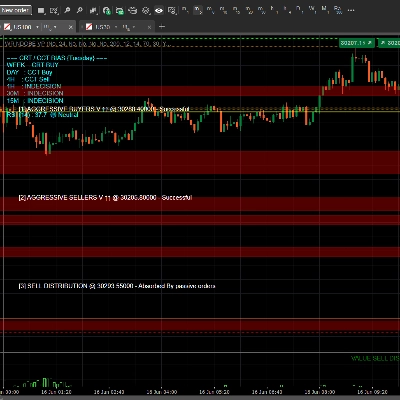
Task: Click the WEEK : CRT BUY text
Action: [x=32, y=65]
